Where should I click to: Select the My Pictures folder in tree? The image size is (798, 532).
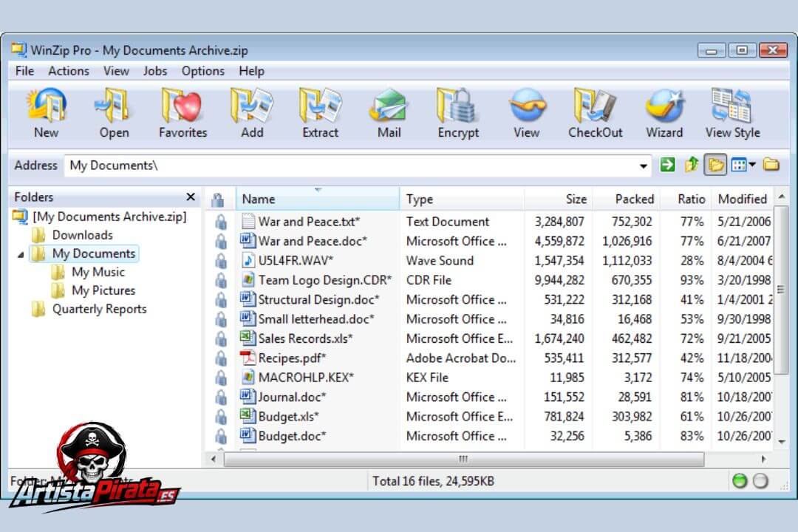click(x=103, y=290)
